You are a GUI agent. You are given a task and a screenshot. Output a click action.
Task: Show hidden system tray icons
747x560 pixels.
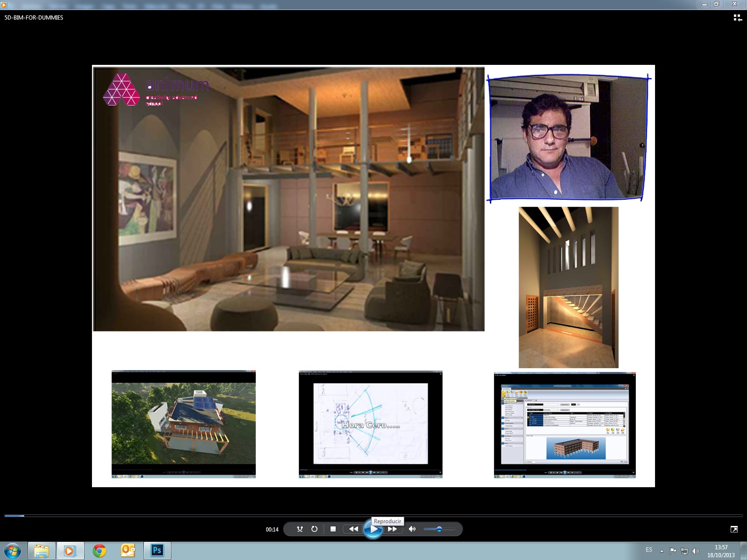[x=662, y=551]
